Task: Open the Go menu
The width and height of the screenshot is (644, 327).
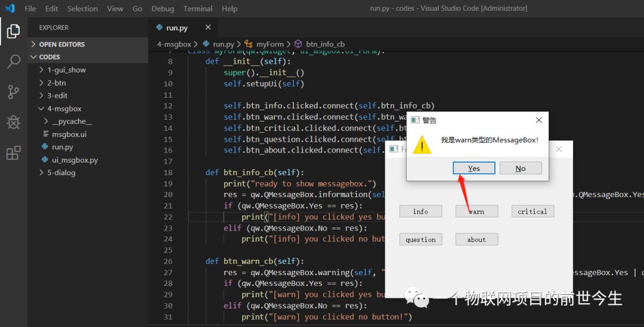Action: pyautogui.click(x=137, y=8)
